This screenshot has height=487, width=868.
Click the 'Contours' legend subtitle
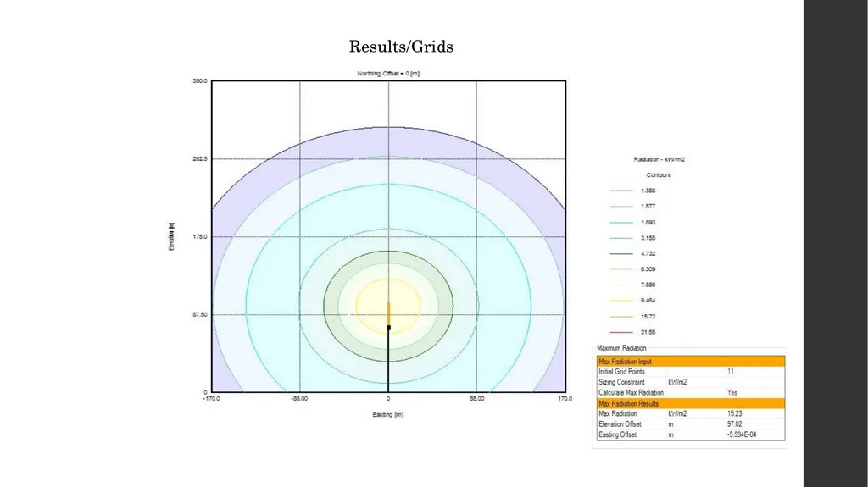[658, 174]
